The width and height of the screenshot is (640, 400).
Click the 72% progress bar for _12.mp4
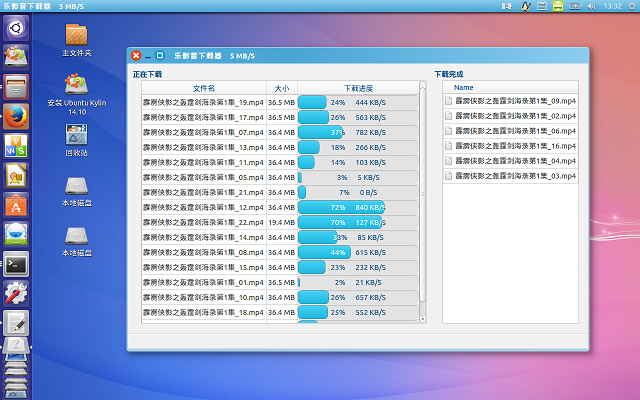pyautogui.click(x=358, y=207)
